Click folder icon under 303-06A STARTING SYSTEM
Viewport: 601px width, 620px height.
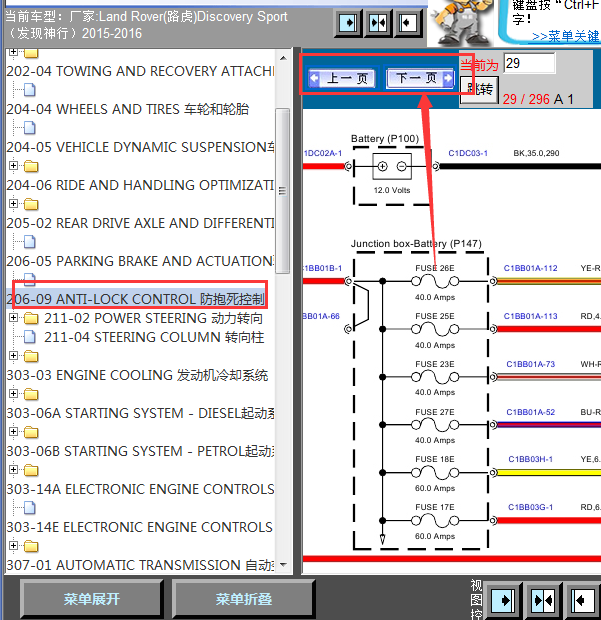click(31, 432)
